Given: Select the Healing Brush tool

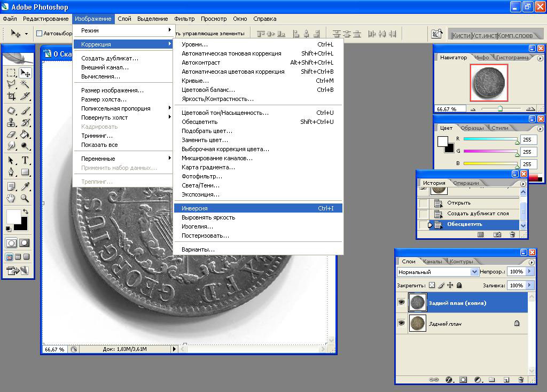Looking at the screenshot, I should [11, 111].
